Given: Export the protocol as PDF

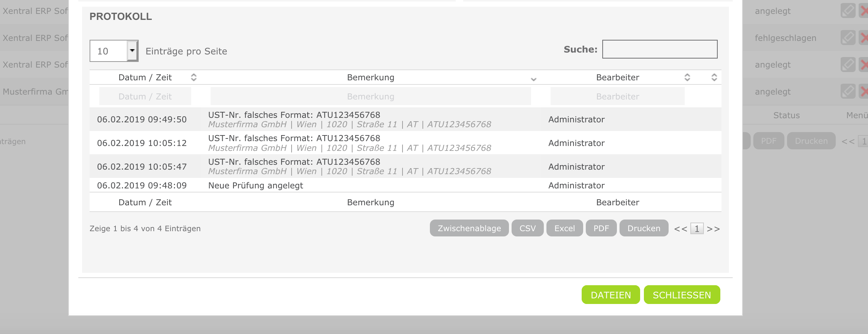Looking at the screenshot, I should coord(601,228).
